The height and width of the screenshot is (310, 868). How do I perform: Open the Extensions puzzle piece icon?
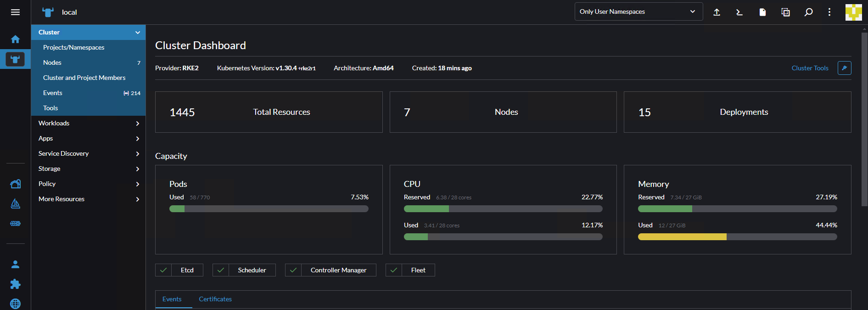coord(15,284)
